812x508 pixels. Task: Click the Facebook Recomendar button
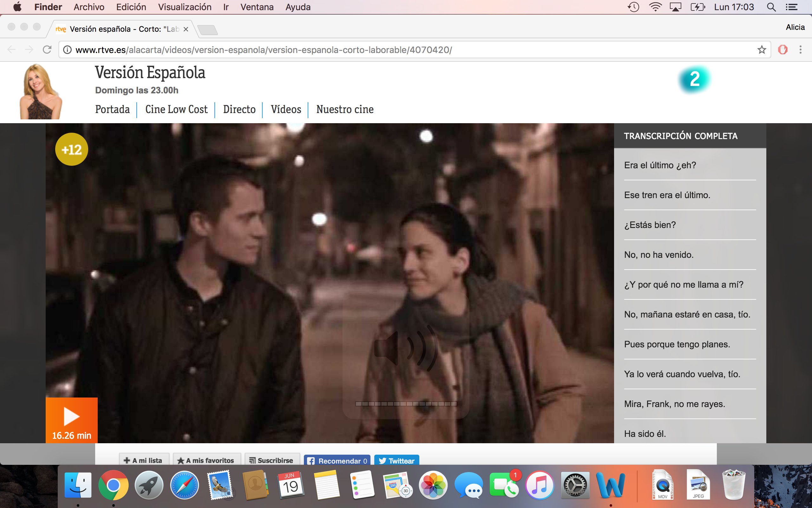(x=337, y=461)
